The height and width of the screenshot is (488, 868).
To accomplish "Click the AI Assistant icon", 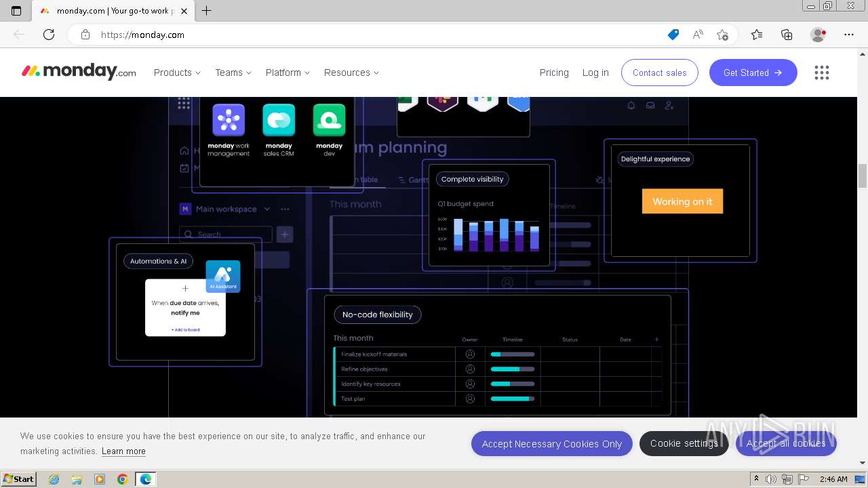I will coord(223,277).
